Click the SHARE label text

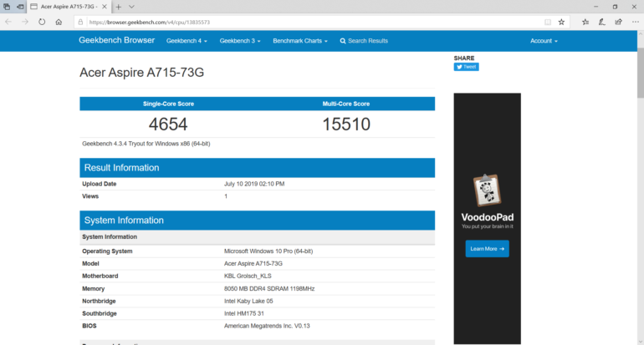tap(464, 58)
